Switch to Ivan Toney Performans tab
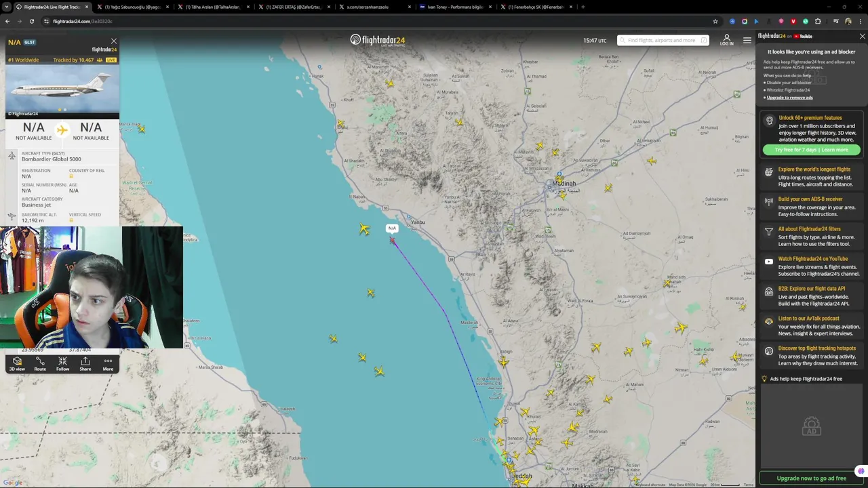Screen dimensions: 868x488 (456, 7)
